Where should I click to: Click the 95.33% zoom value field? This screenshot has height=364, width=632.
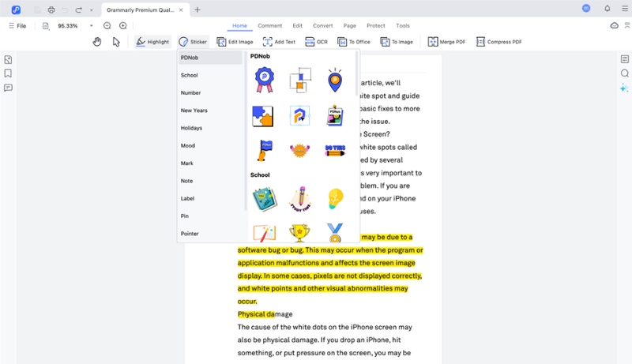pyautogui.click(x=68, y=26)
